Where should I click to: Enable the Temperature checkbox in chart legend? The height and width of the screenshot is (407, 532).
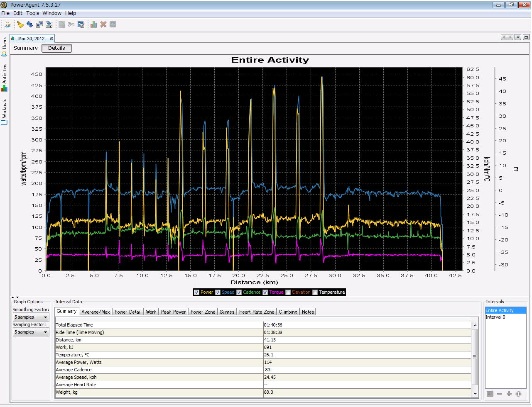coord(315,292)
